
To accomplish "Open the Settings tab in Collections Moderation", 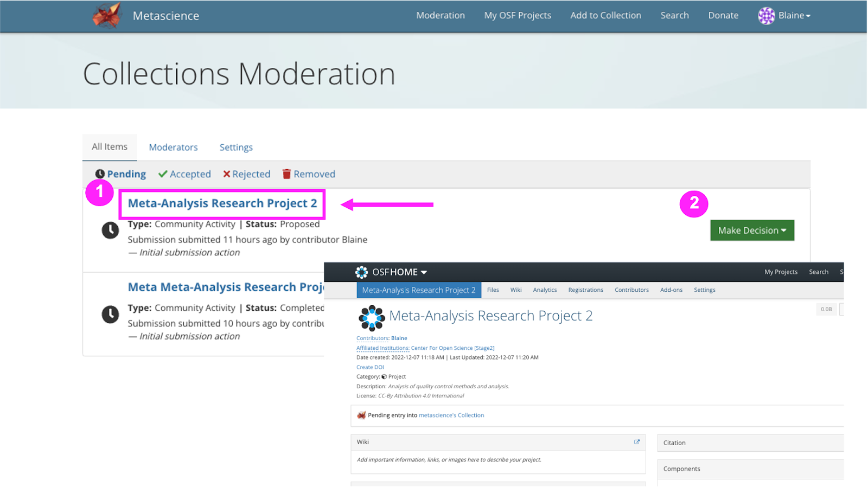I will pyautogui.click(x=236, y=148).
